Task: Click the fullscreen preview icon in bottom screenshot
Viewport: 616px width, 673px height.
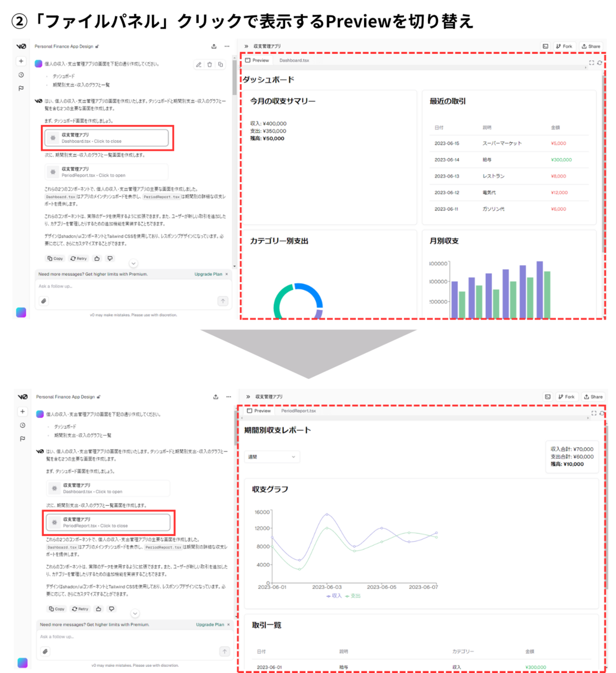Action: pyautogui.click(x=594, y=413)
